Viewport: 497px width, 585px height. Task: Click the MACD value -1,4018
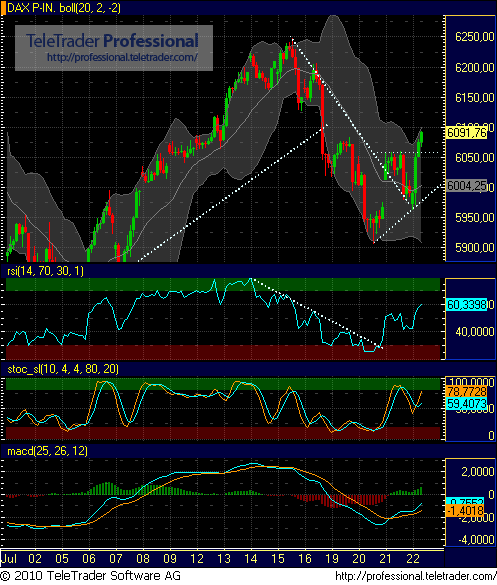[465, 510]
